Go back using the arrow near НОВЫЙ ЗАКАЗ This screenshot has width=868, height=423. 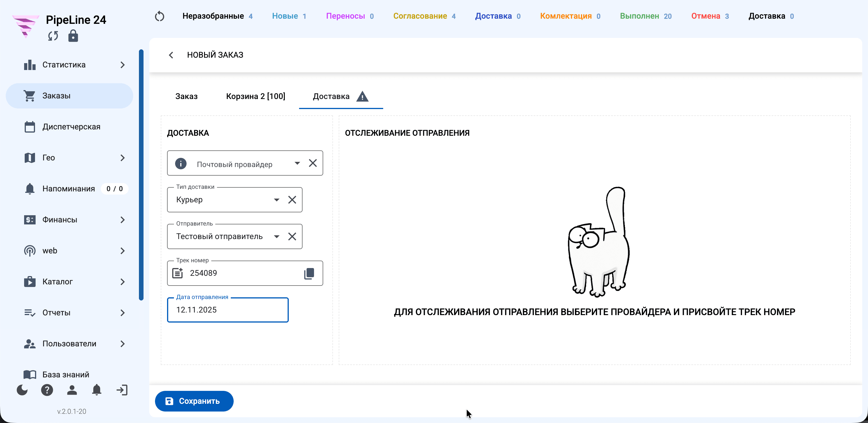pyautogui.click(x=171, y=55)
